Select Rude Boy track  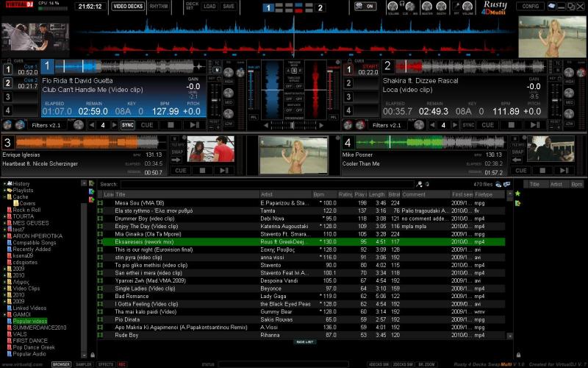tap(301, 335)
